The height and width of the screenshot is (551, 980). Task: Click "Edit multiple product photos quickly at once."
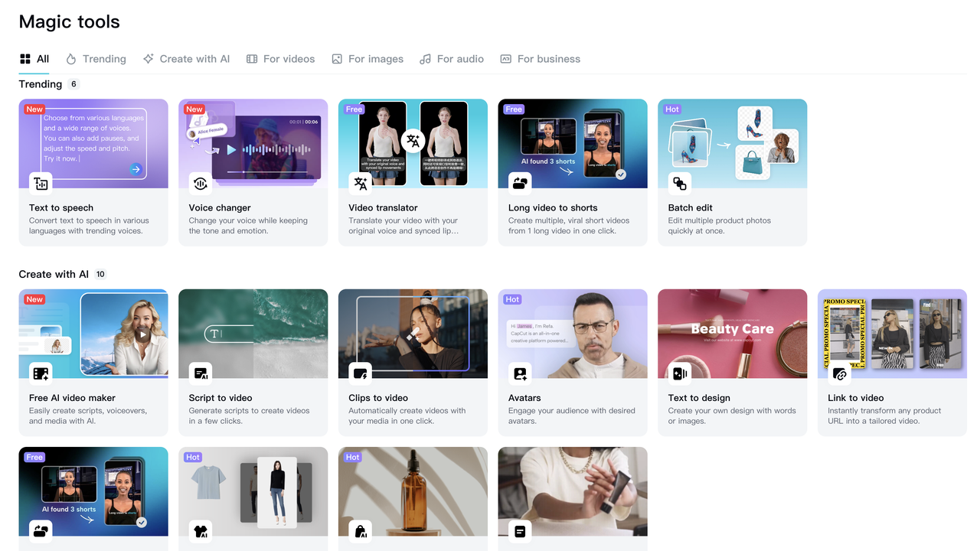(x=720, y=226)
